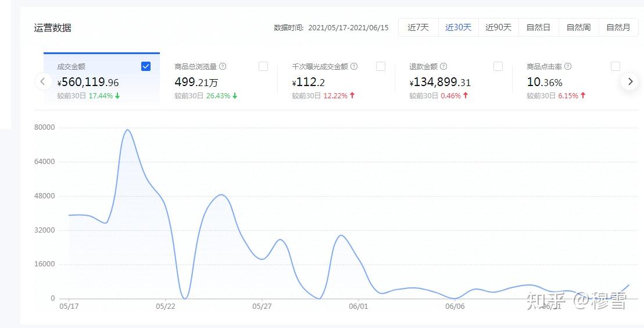This screenshot has width=644, height=328.
Task: Click the 运营数据 heading
Action: (x=52, y=28)
